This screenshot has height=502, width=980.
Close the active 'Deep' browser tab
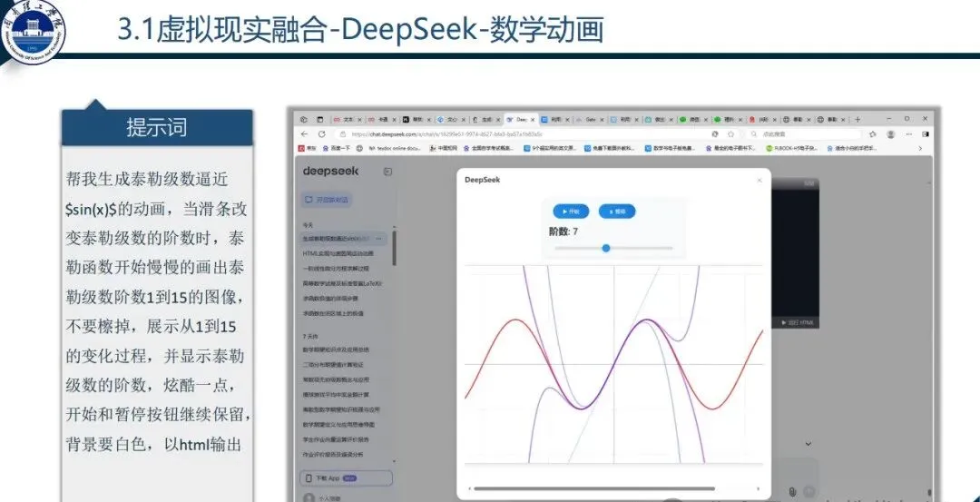click(x=534, y=119)
